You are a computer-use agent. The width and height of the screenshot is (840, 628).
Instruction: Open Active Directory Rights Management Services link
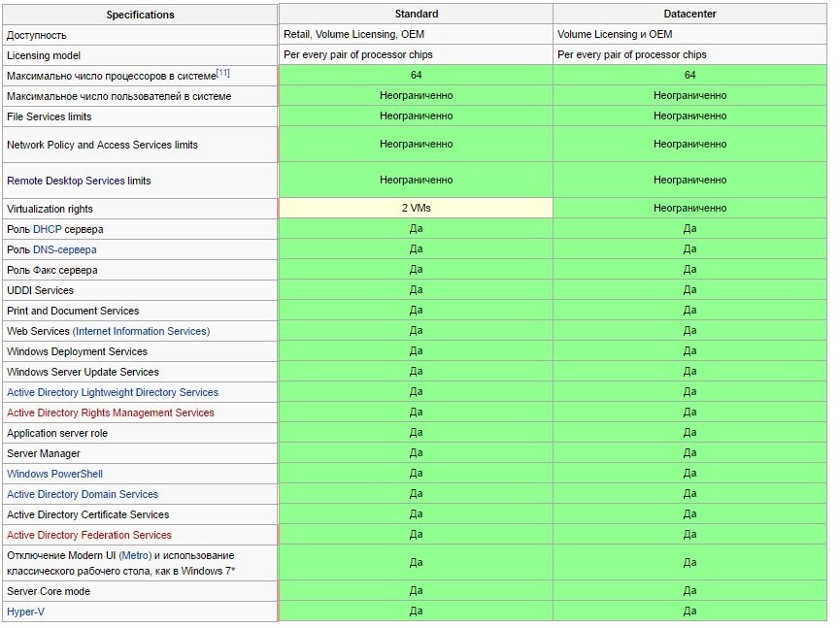pyautogui.click(x=111, y=413)
